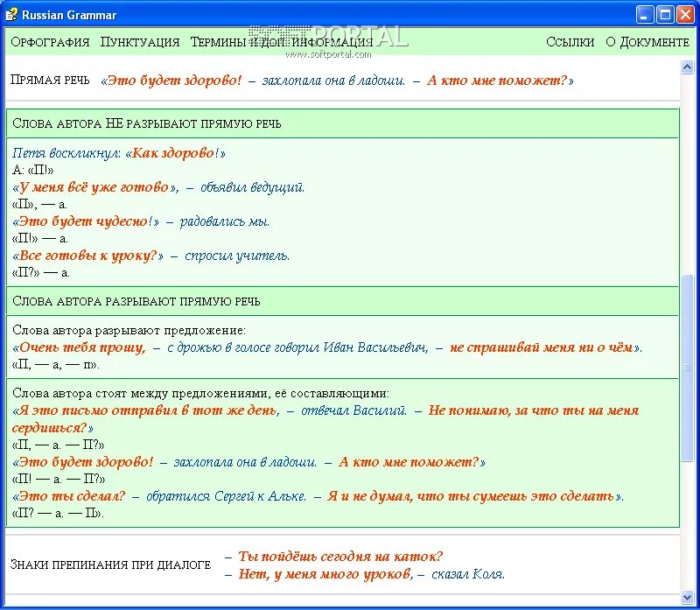The width and height of the screenshot is (700, 610).
Task: Click the scheme '«П! — а. — П?»'
Action: (x=59, y=479)
